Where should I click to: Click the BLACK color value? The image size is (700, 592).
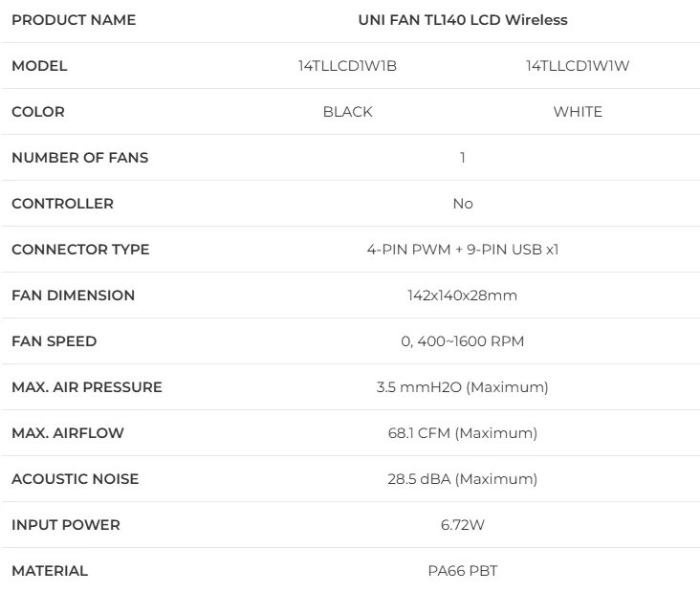click(347, 112)
